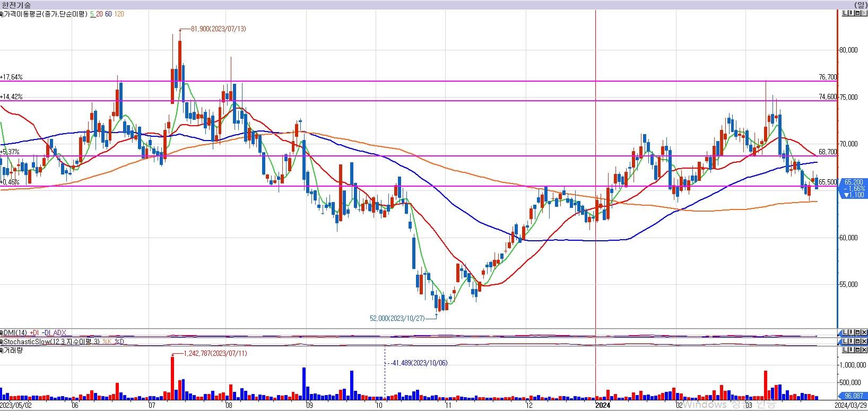This screenshot has width=868, height=411.
Task: Click the 10 month label on time axis
Action: [x=378, y=405]
